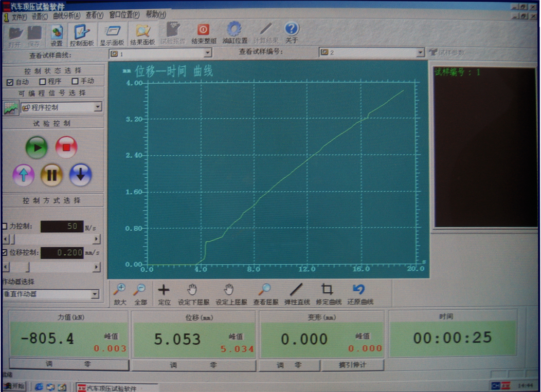This screenshot has width=541, height=392.
Task: Toggle the 力控制 checkbox
Action: (x=5, y=226)
